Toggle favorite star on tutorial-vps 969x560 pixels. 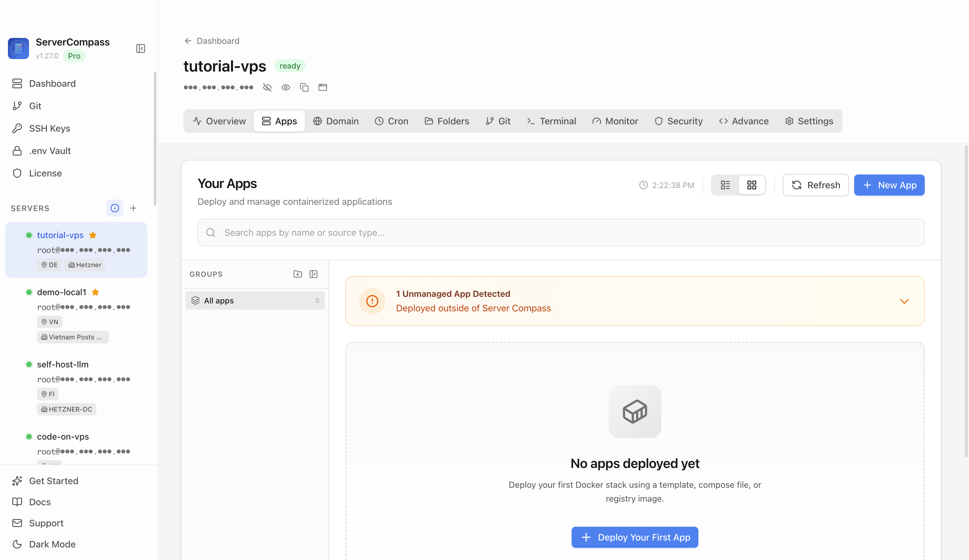point(93,235)
